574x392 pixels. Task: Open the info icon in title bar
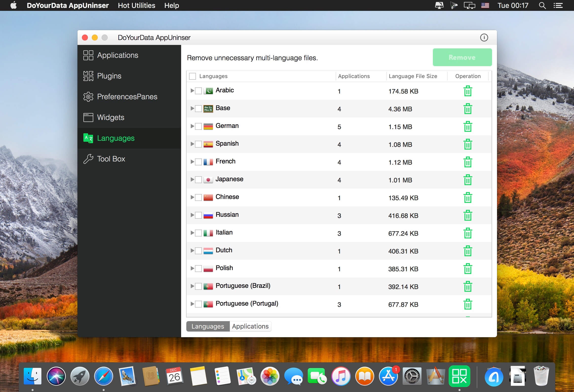pyautogui.click(x=484, y=38)
